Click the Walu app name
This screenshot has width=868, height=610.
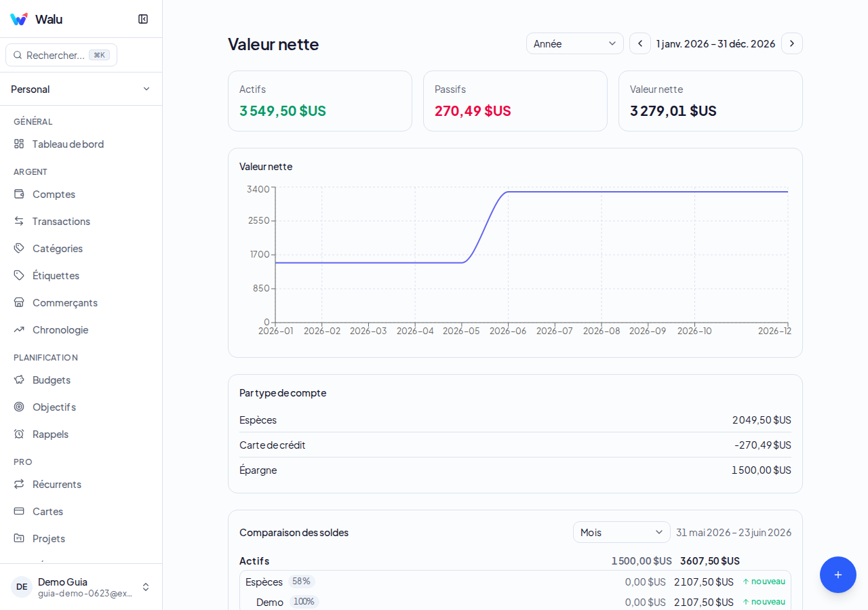pos(49,19)
